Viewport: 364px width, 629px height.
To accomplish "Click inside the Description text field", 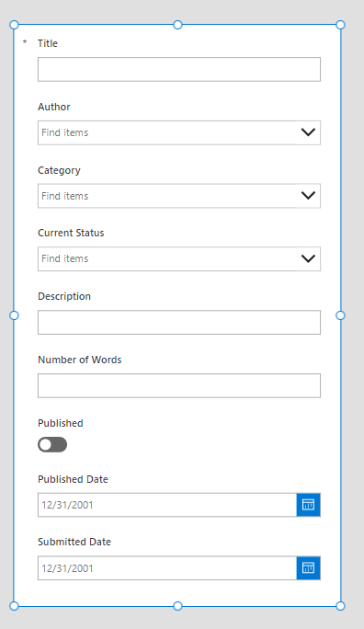I will (x=179, y=322).
